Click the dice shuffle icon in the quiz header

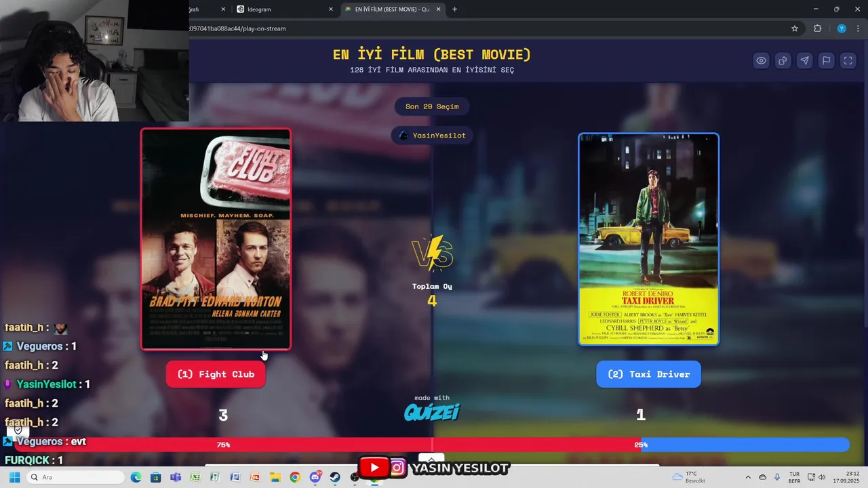pyautogui.click(x=783, y=60)
